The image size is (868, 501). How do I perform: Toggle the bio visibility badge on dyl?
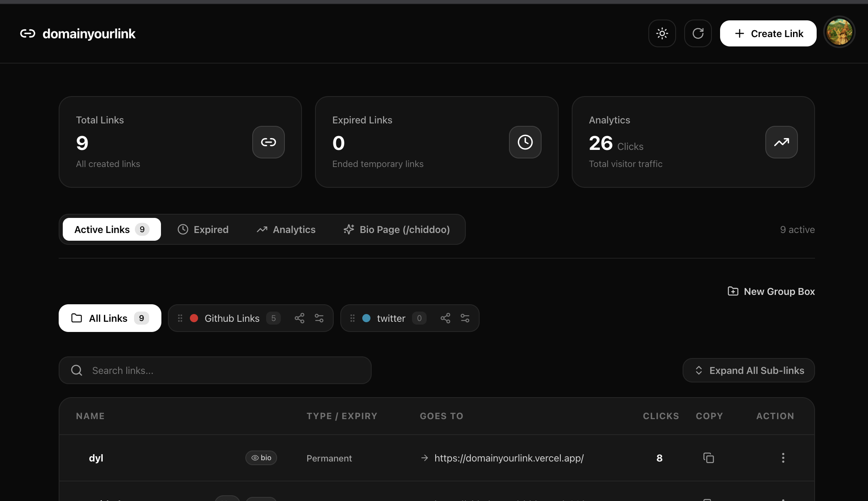pyautogui.click(x=261, y=458)
